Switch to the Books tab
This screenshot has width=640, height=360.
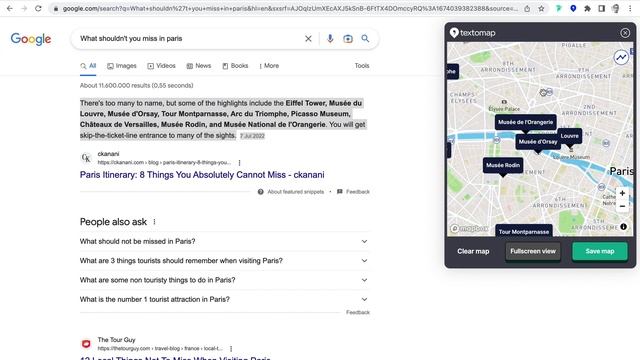tap(235, 66)
